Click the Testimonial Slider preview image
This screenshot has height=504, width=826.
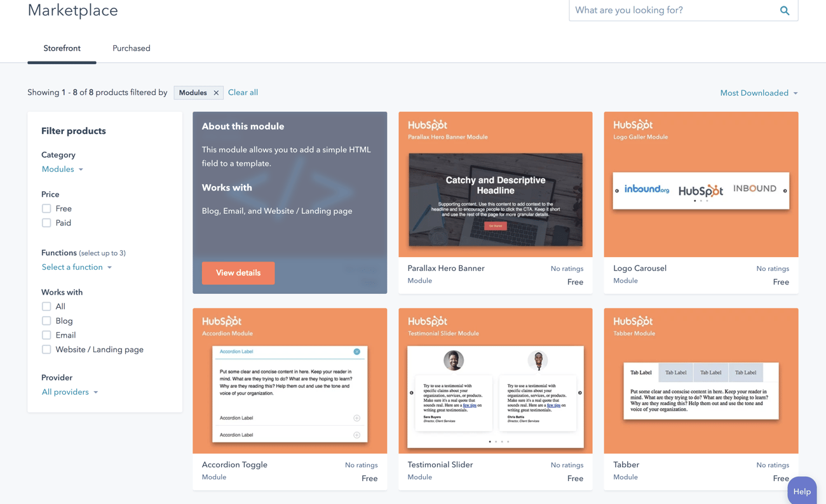coord(496,397)
